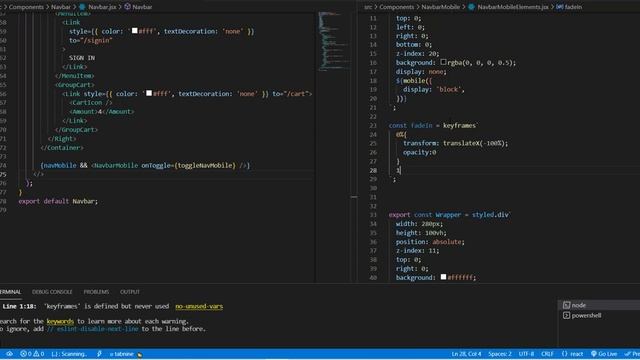The image size is (640, 360).
Task: Click the Navbar symbol in left breadcrumb
Action: coord(142,7)
